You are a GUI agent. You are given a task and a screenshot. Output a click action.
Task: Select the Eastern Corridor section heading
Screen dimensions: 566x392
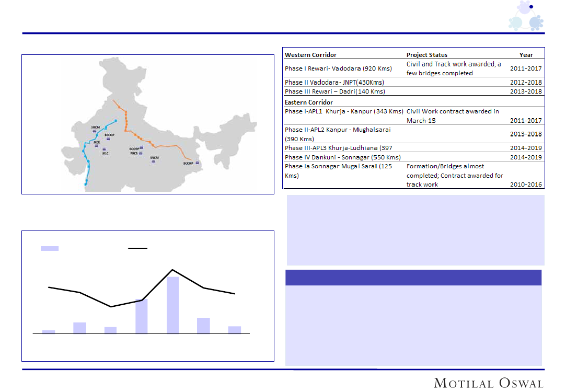point(309,102)
